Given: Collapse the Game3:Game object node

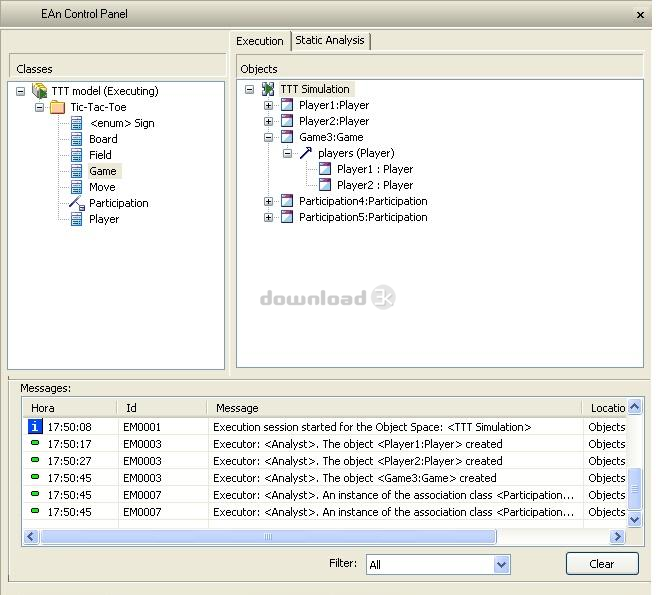Looking at the screenshot, I should coord(268,137).
